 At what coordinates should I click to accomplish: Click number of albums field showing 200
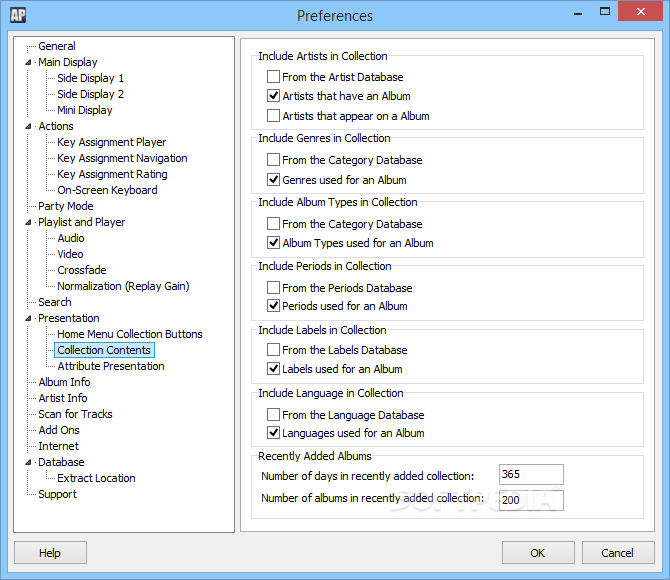coord(531,500)
